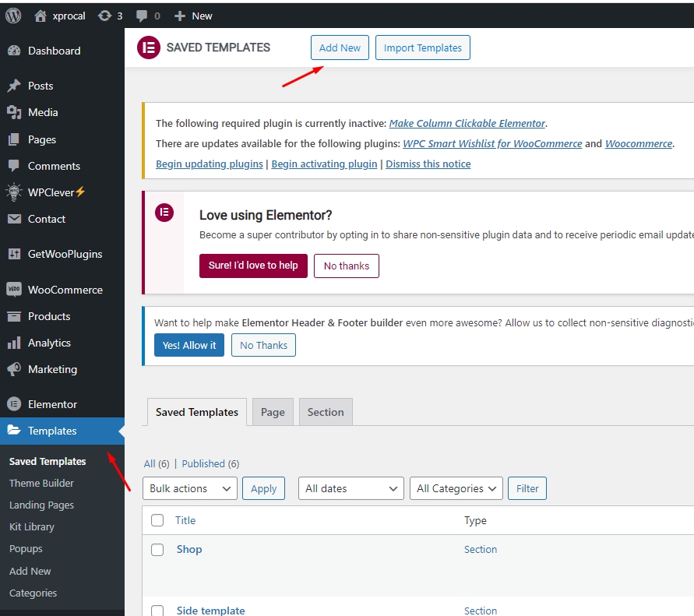Screen dimensions: 694x616
Task: Click the Dismiss this notice link
Action: click(x=428, y=164)
